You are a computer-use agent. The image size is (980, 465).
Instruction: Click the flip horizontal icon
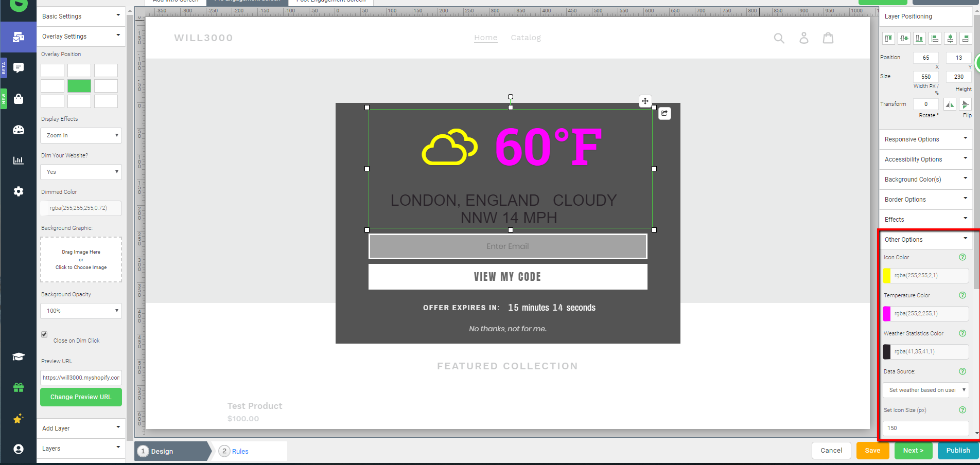(950, 104)
